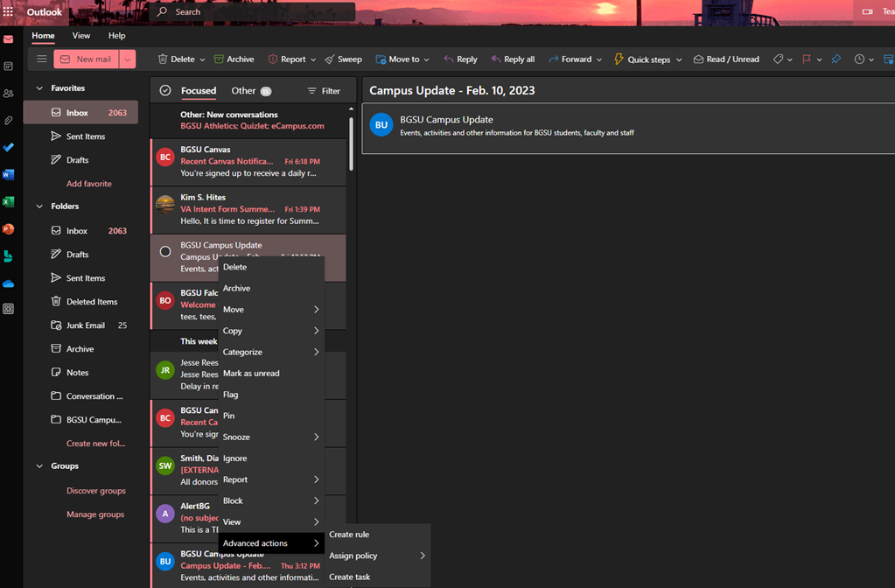Open Sent Items under Favorites
The image size is (895, 588).
(x=80, y=136)
